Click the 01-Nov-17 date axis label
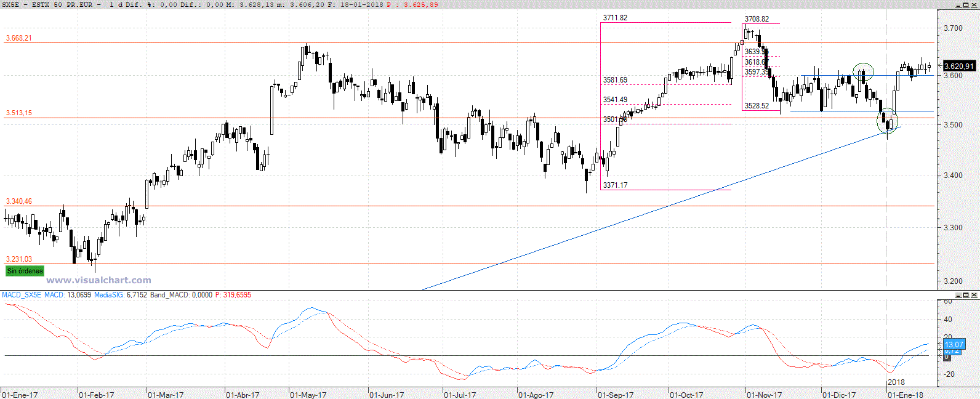 click(x=765, y=395)
